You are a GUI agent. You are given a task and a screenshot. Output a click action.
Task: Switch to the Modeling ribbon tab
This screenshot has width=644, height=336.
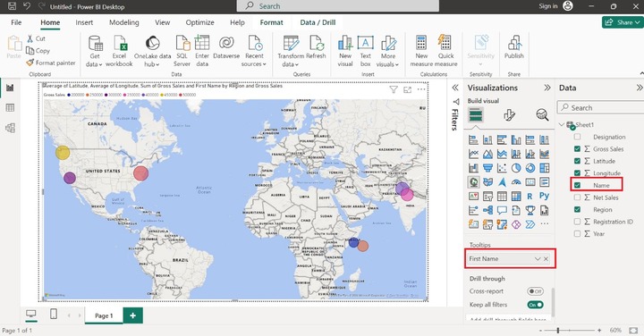click(x=124, y=22)
